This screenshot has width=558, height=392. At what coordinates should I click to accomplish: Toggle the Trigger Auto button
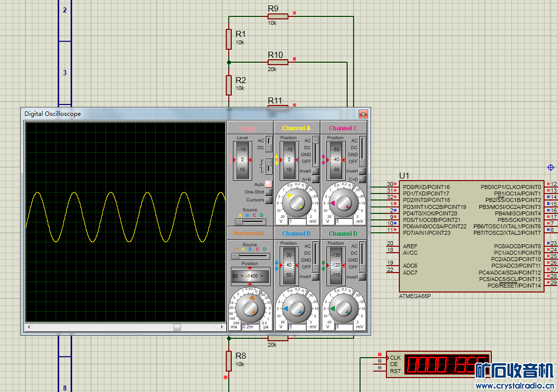pyautogui.click(x=269, y=184)
